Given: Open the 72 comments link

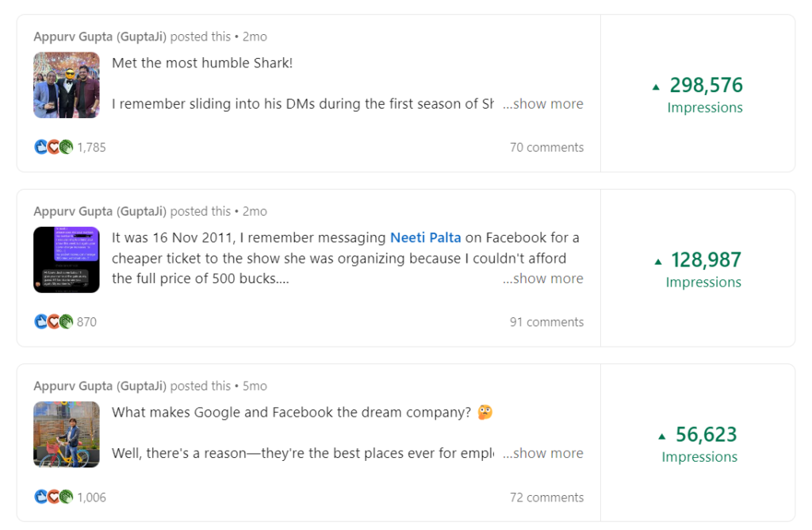Looking at the screenshot, I should 546,497.
